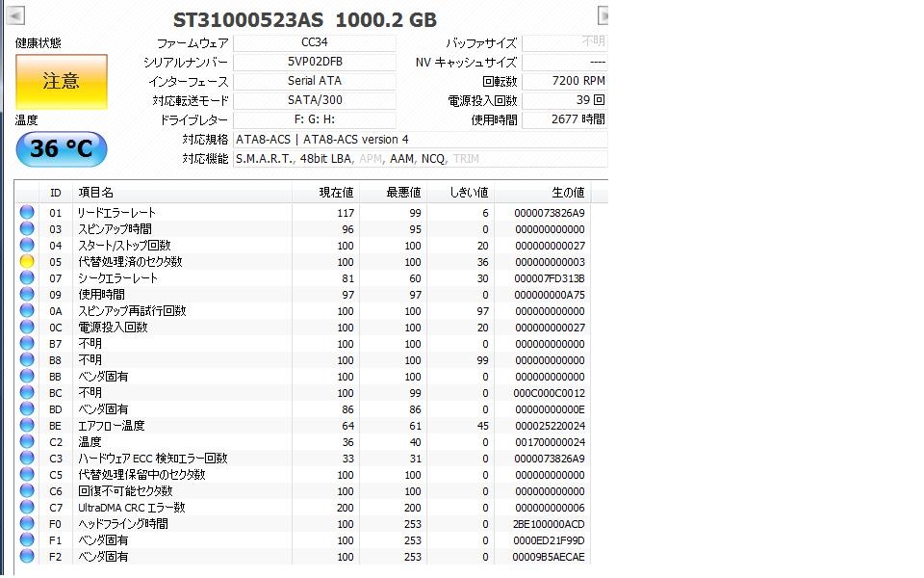Click raw value 2BE100000ACD
Image resolution: width=924 pixels, height=578 pixels.
pos(550,524)
